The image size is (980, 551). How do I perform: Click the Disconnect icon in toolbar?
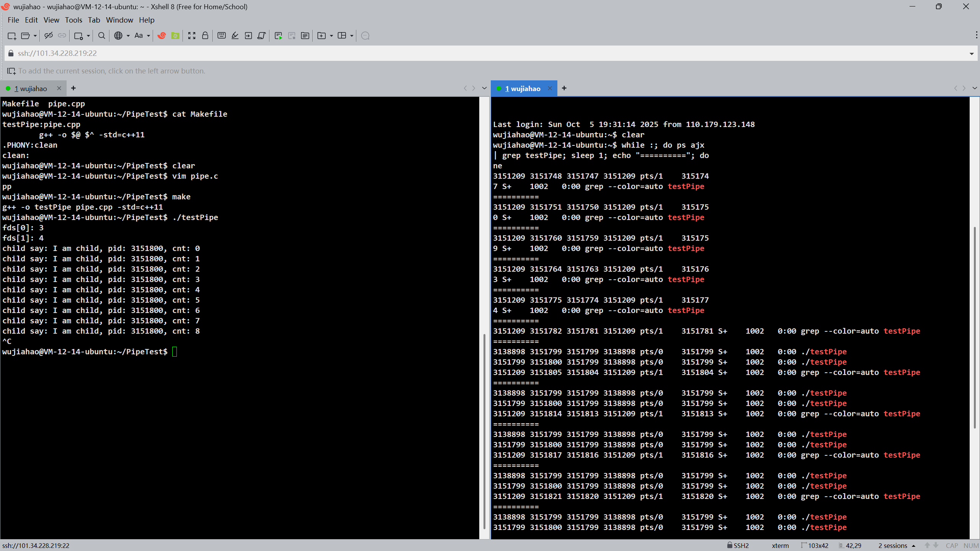(x=48, y=36)
